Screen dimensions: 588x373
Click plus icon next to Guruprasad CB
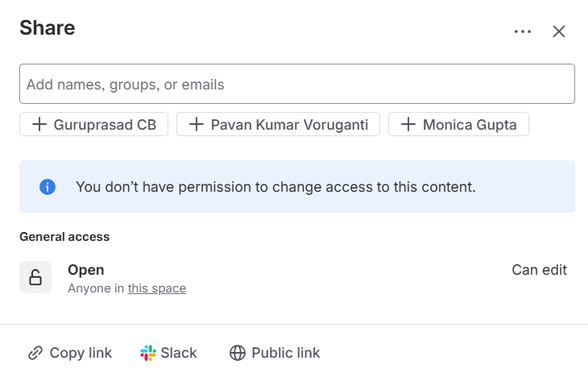(x=39, y=125)
